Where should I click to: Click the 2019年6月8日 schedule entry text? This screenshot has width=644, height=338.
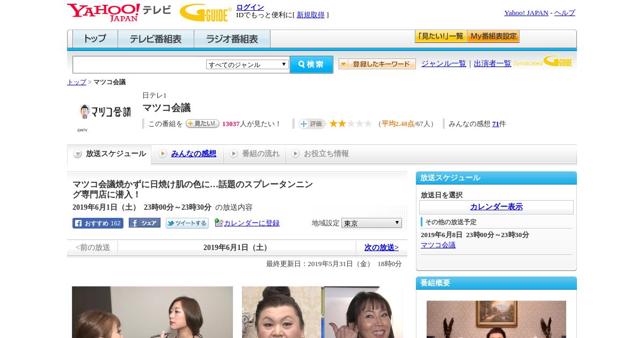475,235
